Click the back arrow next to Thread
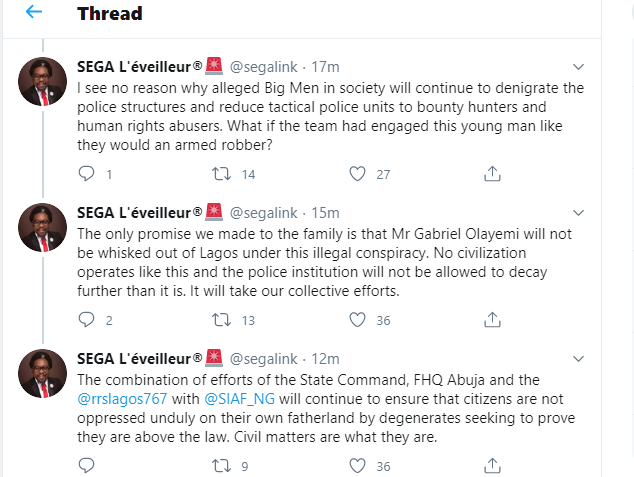This screenshot has width=634, height=477. tap(33, 13)
